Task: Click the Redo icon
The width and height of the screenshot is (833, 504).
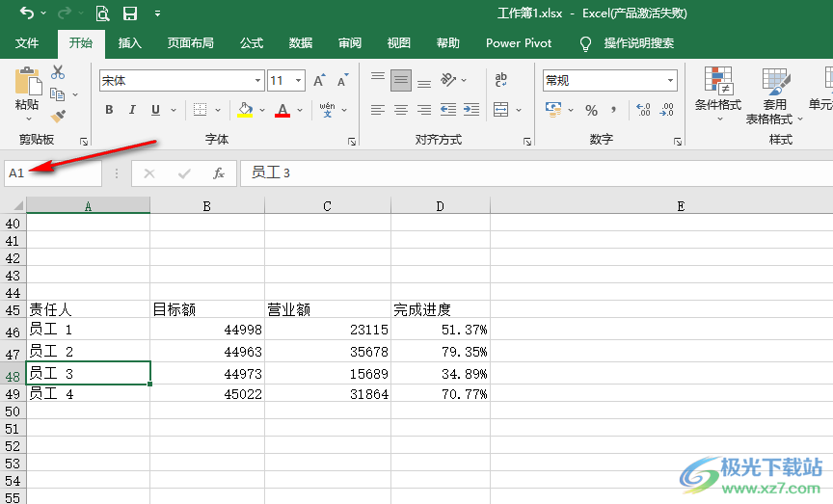Action: click(x=65, y=13)
